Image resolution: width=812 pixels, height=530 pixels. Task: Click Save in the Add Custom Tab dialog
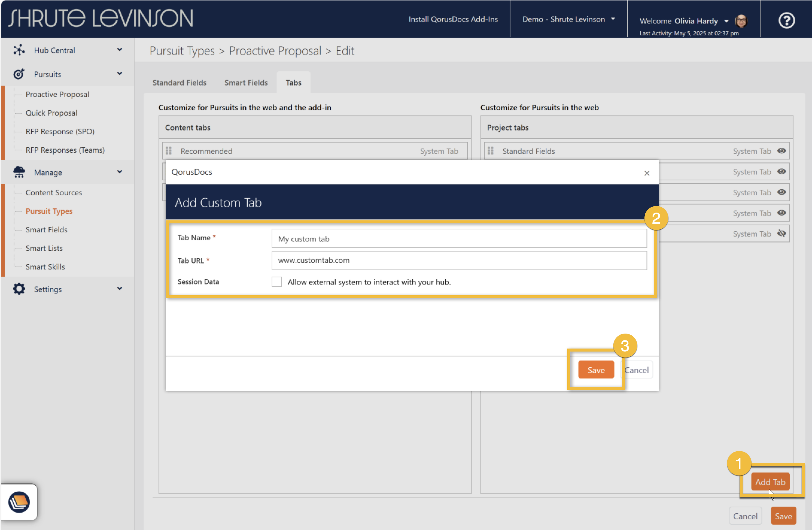(x=596, y=370)
